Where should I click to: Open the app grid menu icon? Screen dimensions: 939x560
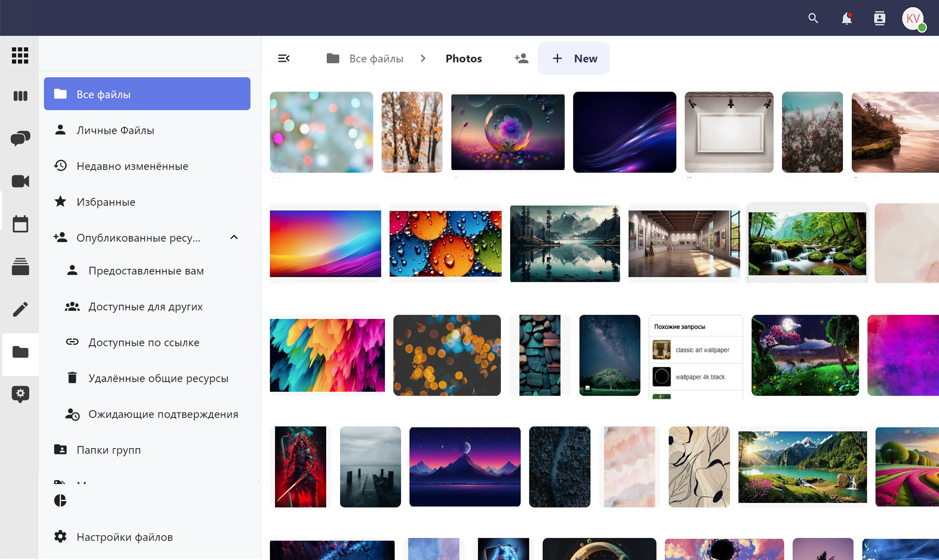pyautogui.click(x=20, y=55)
